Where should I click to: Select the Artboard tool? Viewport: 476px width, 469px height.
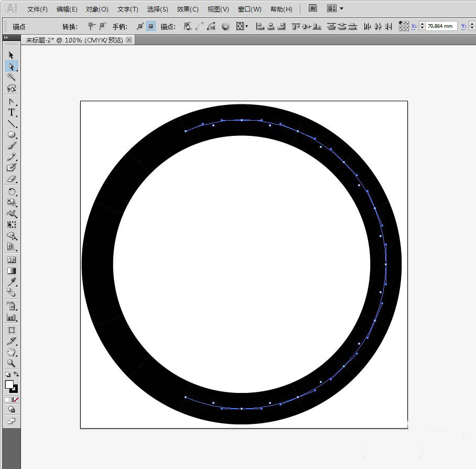click(x=11, y=330)
